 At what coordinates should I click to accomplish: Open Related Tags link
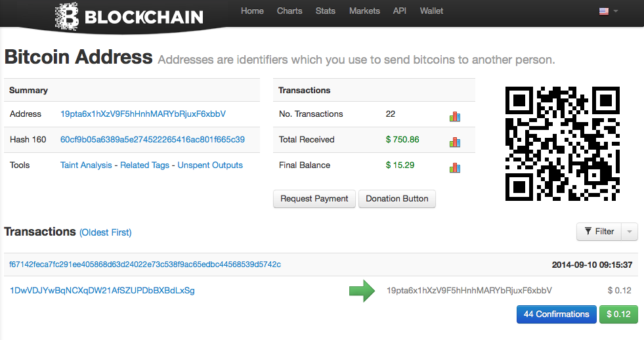tap(144, 165)
